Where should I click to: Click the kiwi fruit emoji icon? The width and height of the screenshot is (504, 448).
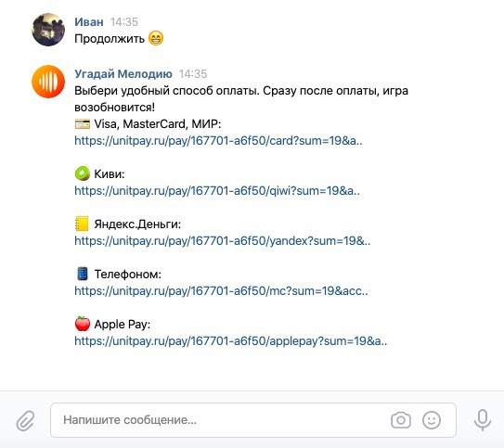pos(83,173)
